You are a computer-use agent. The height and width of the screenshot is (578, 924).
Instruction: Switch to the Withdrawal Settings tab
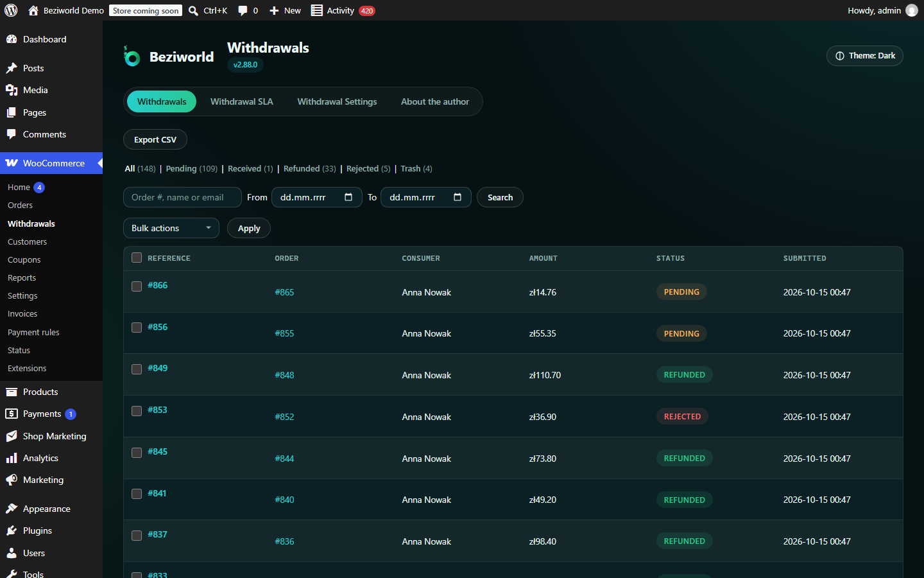(x=337, y=101)
